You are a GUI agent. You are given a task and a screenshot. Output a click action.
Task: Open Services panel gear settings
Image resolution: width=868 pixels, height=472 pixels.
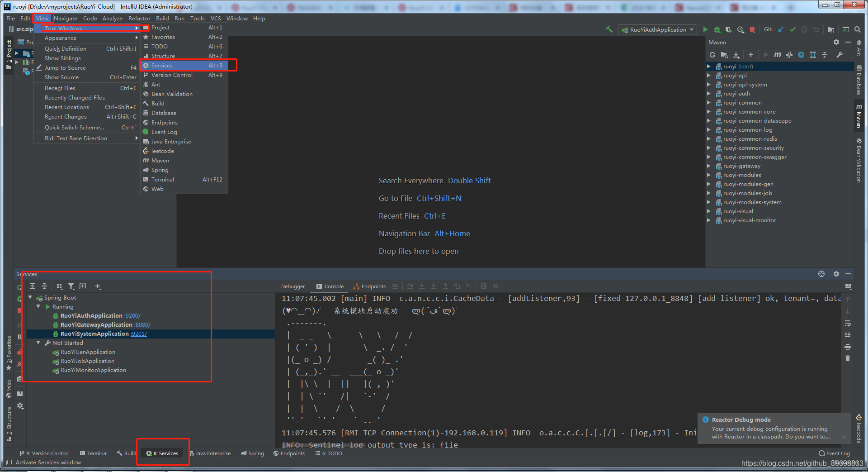coord(836,274)
